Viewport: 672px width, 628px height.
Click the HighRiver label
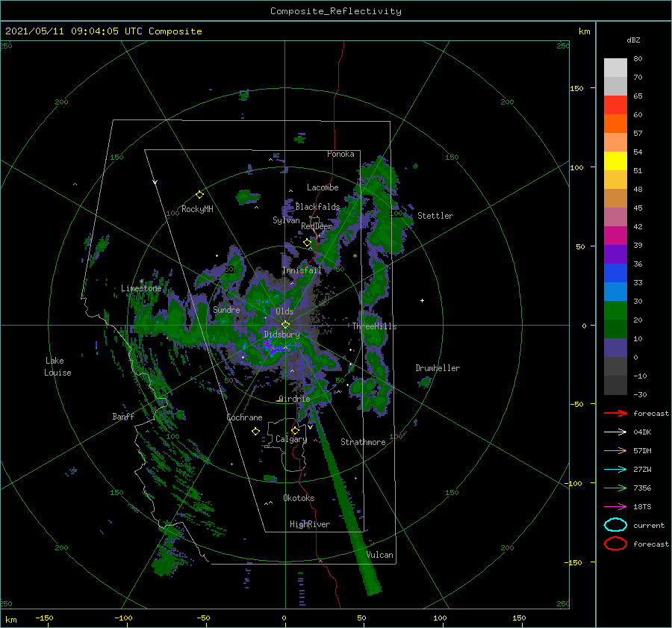pyautogui.click(x=310, y=524)
